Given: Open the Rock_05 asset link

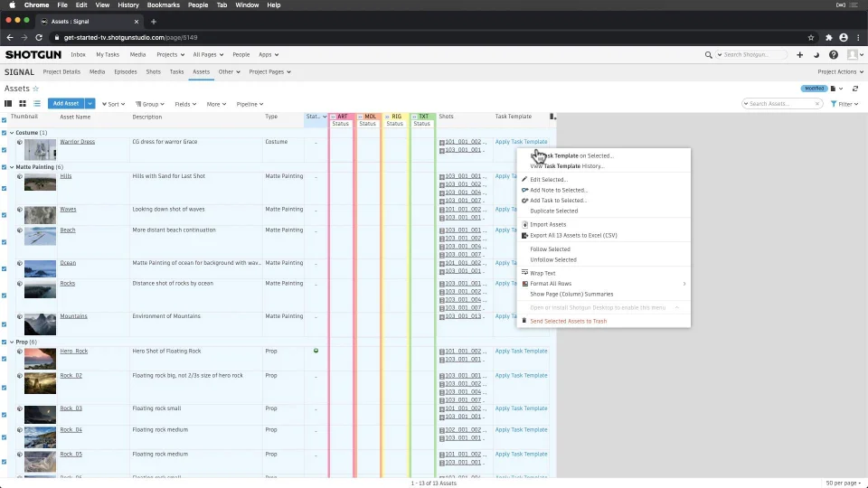Looking at the screenshot, I should point(71,454).
